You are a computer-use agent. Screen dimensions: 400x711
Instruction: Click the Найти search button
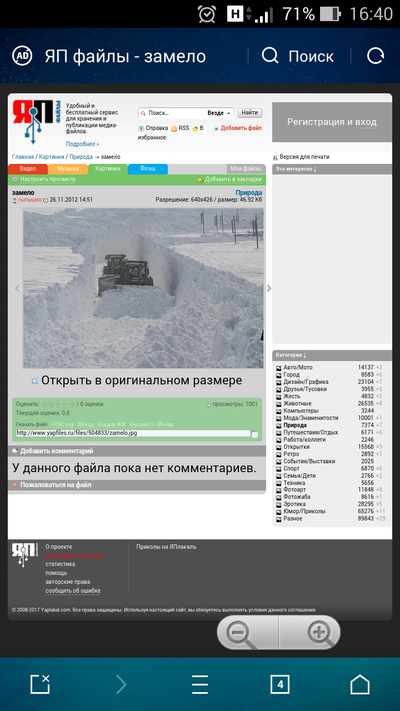[x=250, y=112]
